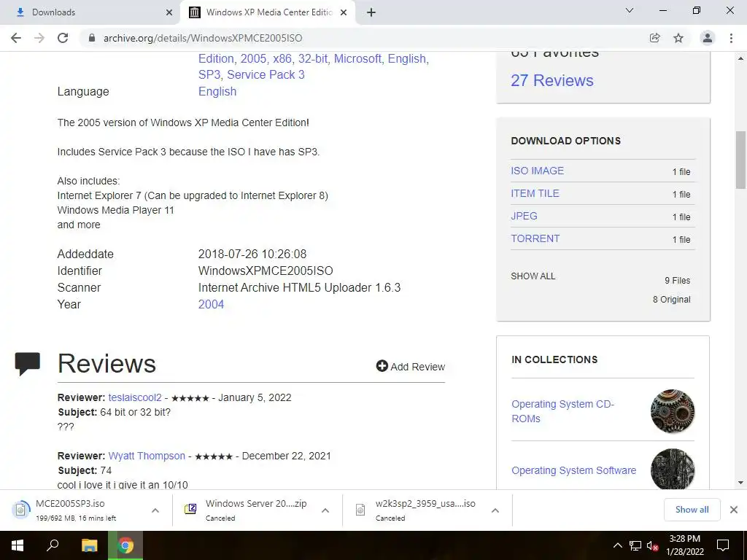Viewport: 747px width, 560px height.
Task: Click the muted volume tray icon
Action: click(x=653, y=545)
